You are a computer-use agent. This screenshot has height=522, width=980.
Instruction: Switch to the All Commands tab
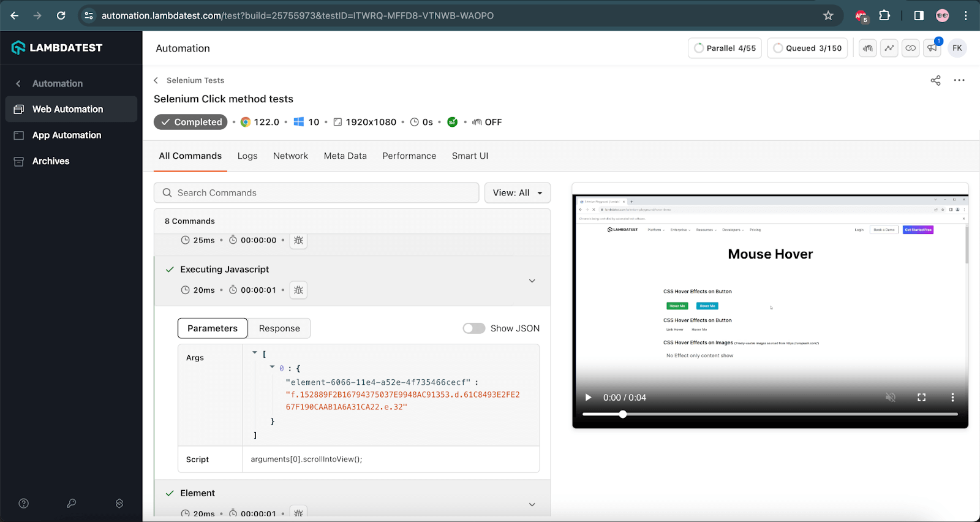click(x=190, y=156)
